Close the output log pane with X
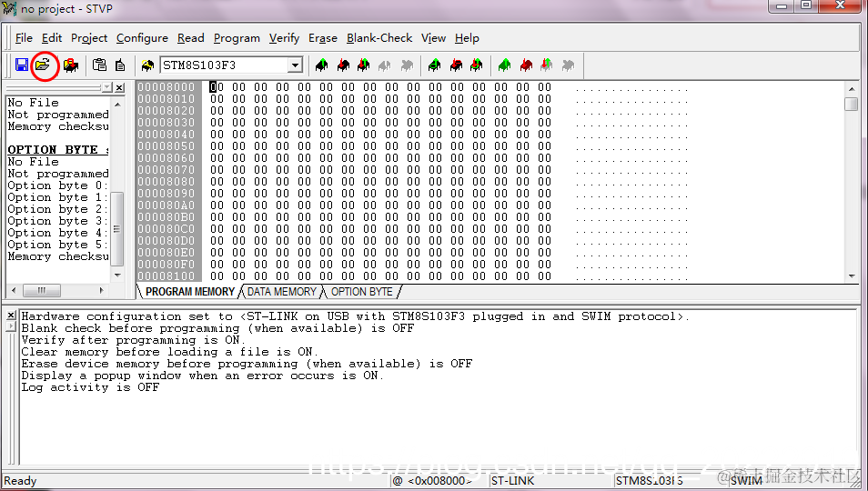Viewport: 868px width, 491px height. click(x=11, y=316)
